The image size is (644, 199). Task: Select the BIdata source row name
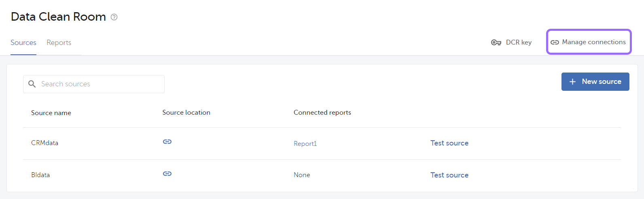click(x=40, y=175)
